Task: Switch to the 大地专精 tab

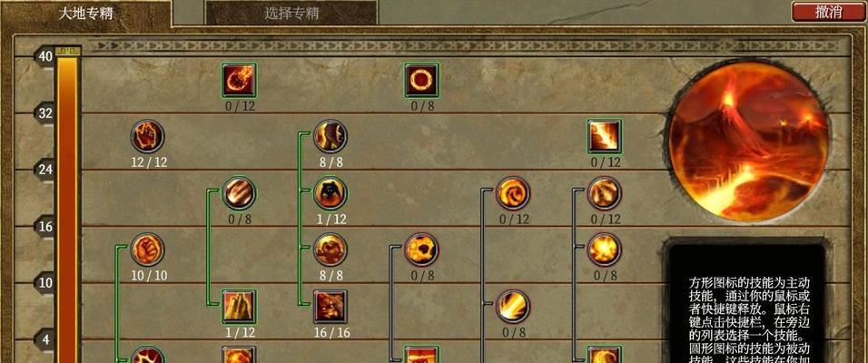Action: click(x=86, y=14)
